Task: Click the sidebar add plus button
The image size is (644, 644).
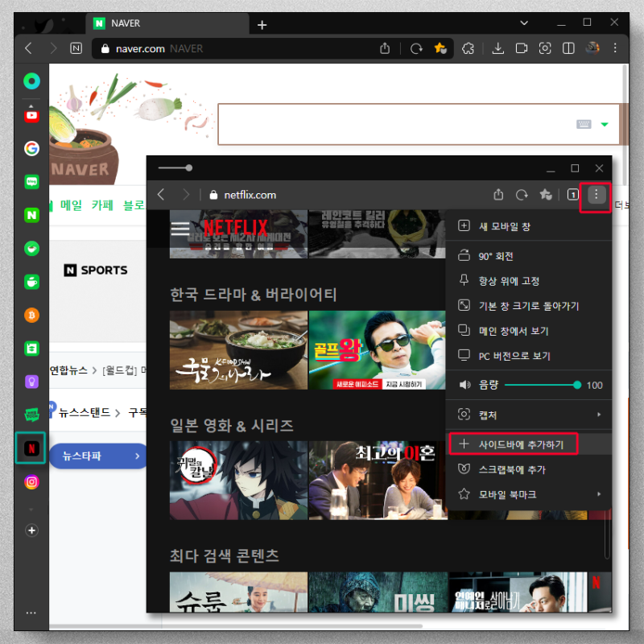Action: click(31, 530)
